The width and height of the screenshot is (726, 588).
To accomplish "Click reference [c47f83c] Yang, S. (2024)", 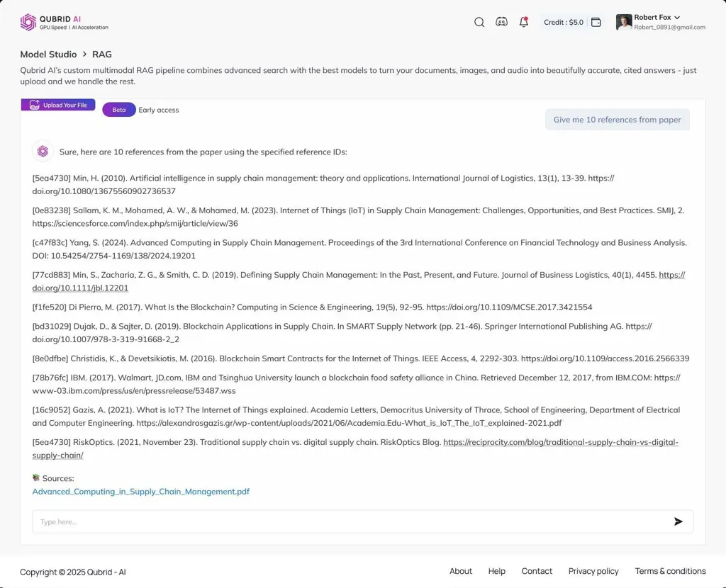I will [359, 249].
